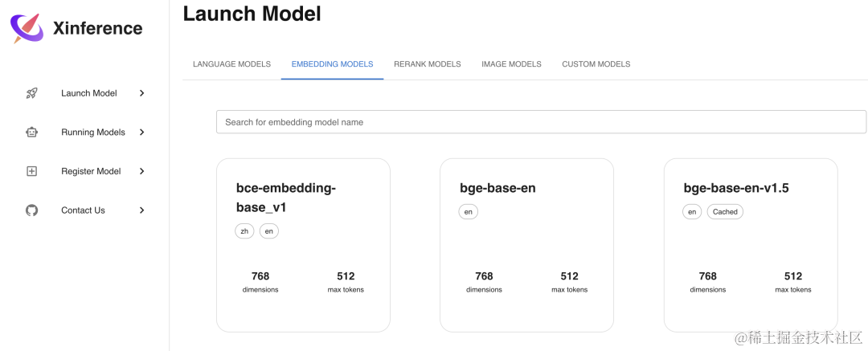
Task: Click the zh language tag on bce-embedding-base_v1
Action: 245,231
